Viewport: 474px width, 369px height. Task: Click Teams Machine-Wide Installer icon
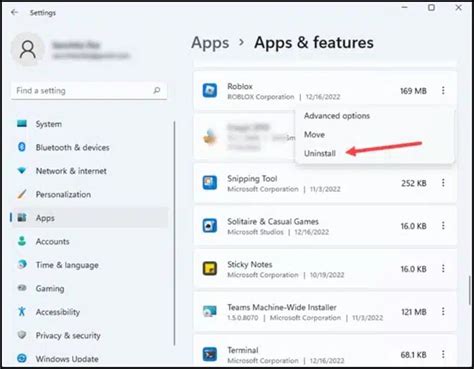(x=210, y=312)
